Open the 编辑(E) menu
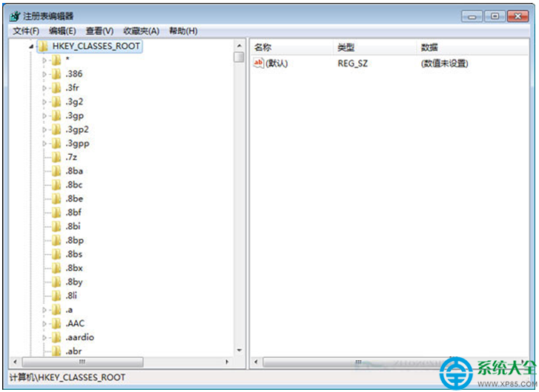 [x=62, y=31]
